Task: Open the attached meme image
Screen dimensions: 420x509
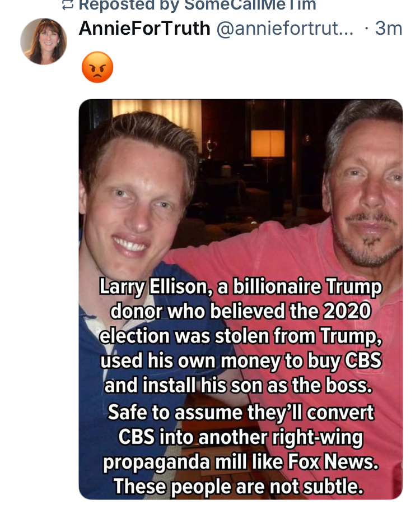Action: tap(241, 299)
